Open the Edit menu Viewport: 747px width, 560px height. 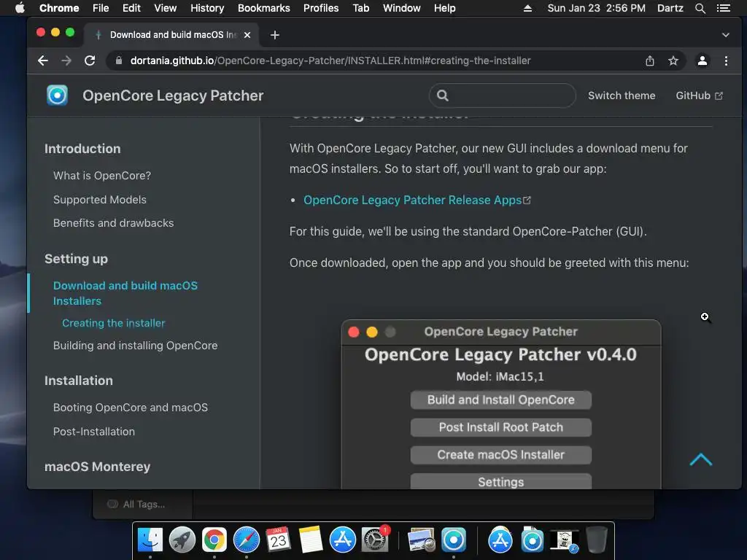[131, 8]
